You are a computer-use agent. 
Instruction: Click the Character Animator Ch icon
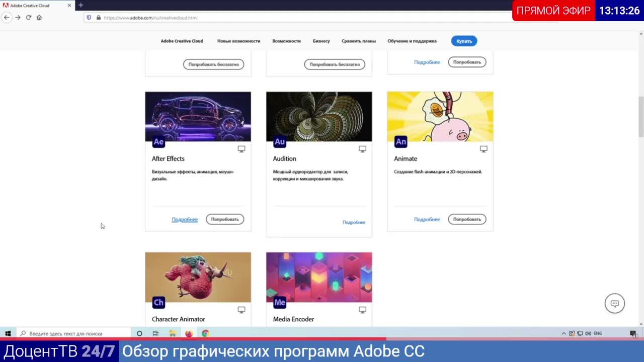pyautogui.click(x=158, y=303)
